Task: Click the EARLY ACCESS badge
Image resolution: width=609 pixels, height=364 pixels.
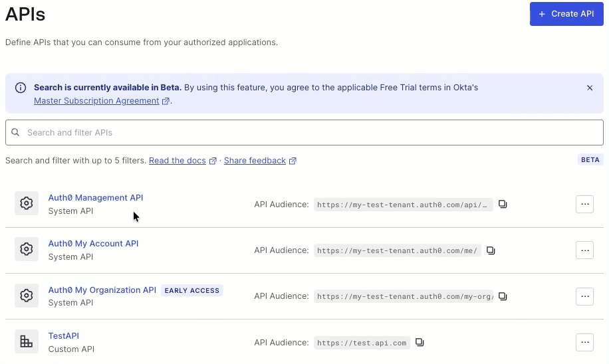Action: click(x=192, y=290)
